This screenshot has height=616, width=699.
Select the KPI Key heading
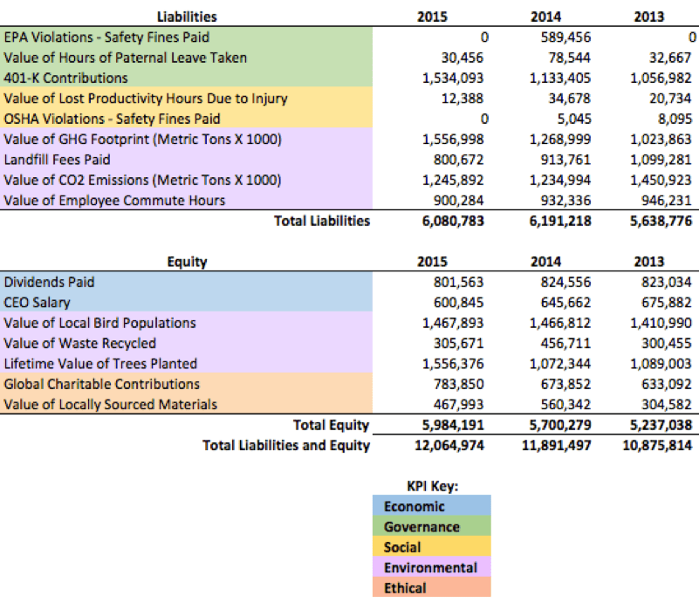(x=432, y=486)
